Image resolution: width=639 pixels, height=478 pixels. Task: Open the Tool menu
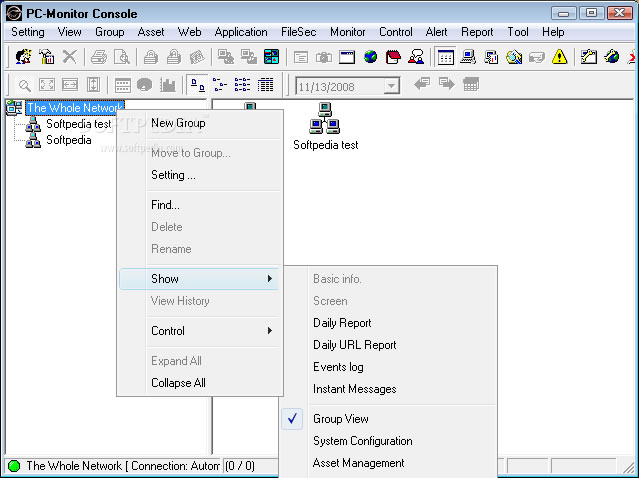click(518, 32)
